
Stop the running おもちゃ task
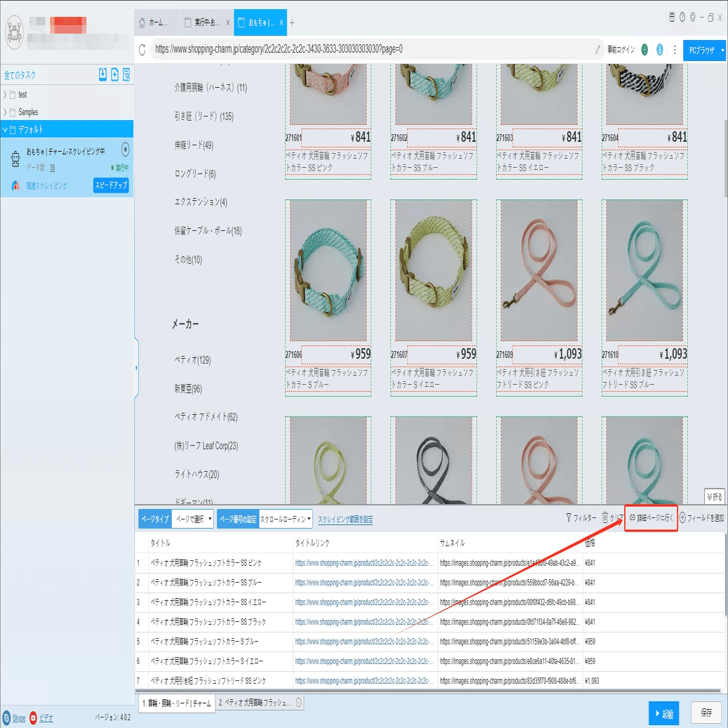(126, 150)
